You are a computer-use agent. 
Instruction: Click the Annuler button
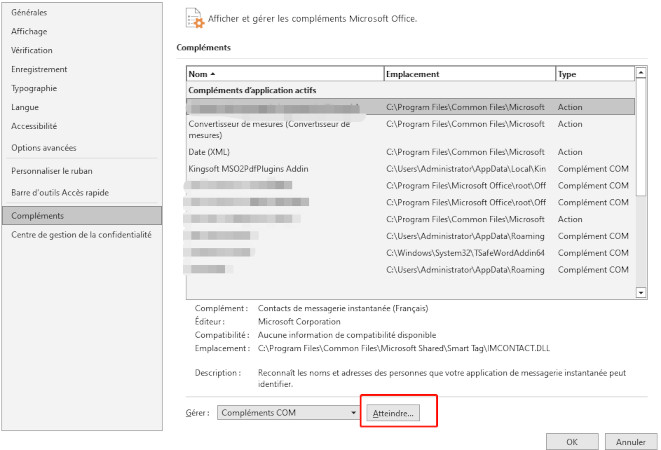coord(631,442)
